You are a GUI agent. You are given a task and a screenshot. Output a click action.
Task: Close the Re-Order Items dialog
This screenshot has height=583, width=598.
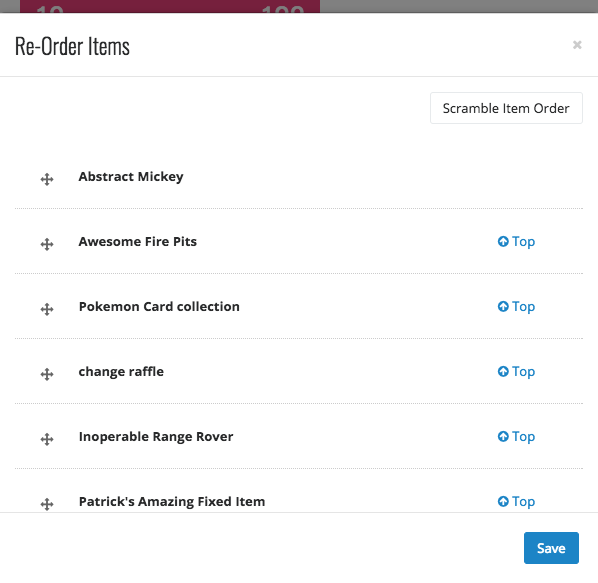tap(577, 45)
